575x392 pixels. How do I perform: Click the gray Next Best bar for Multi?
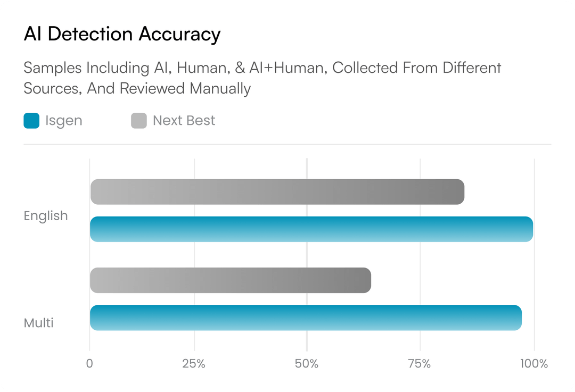230,280
